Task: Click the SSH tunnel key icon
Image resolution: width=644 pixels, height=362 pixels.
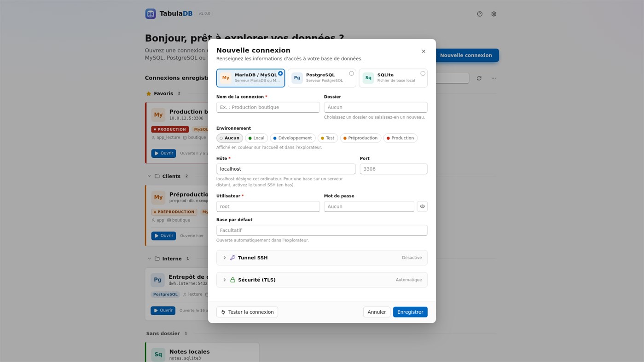Action: 232,258
